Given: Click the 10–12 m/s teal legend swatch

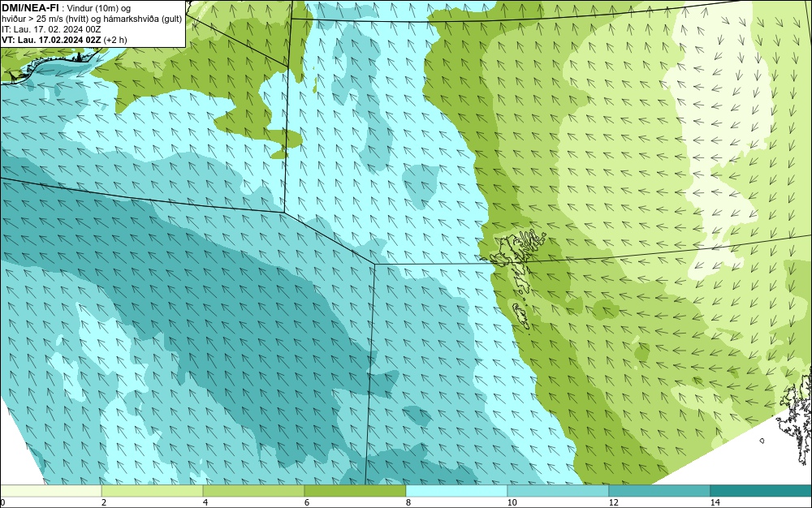Looking at the screenshot, I should coord(559,490).
